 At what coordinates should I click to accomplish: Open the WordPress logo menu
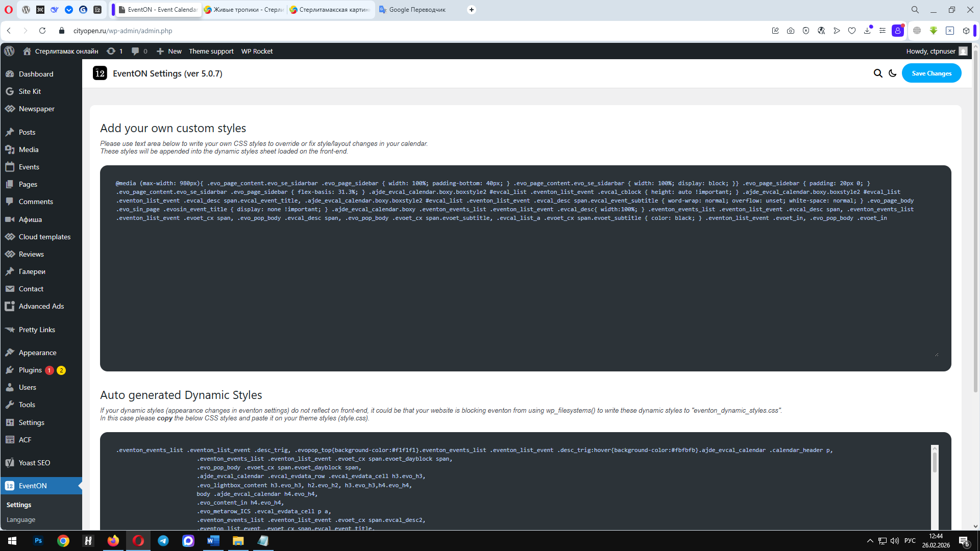click(9, 51)
